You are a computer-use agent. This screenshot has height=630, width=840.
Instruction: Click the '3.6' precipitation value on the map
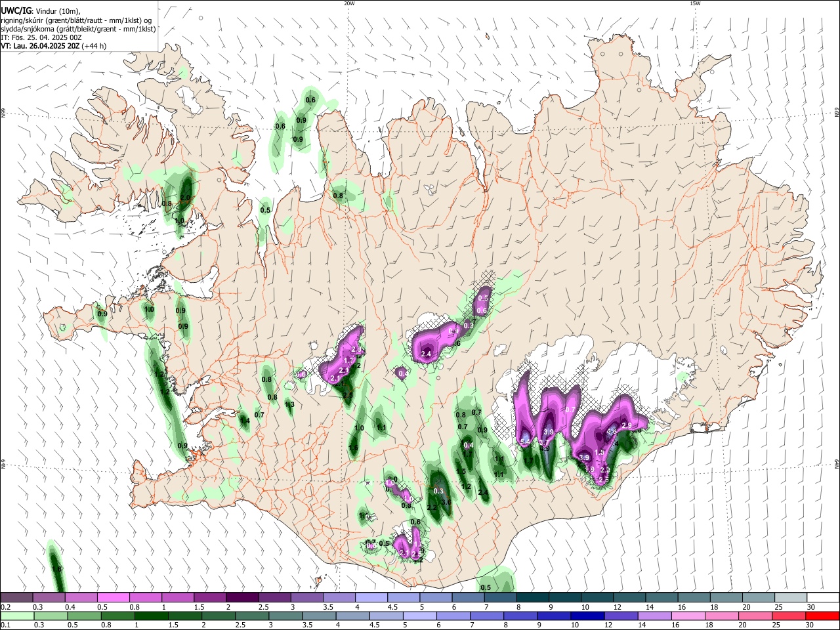click(x=446, y=502)
